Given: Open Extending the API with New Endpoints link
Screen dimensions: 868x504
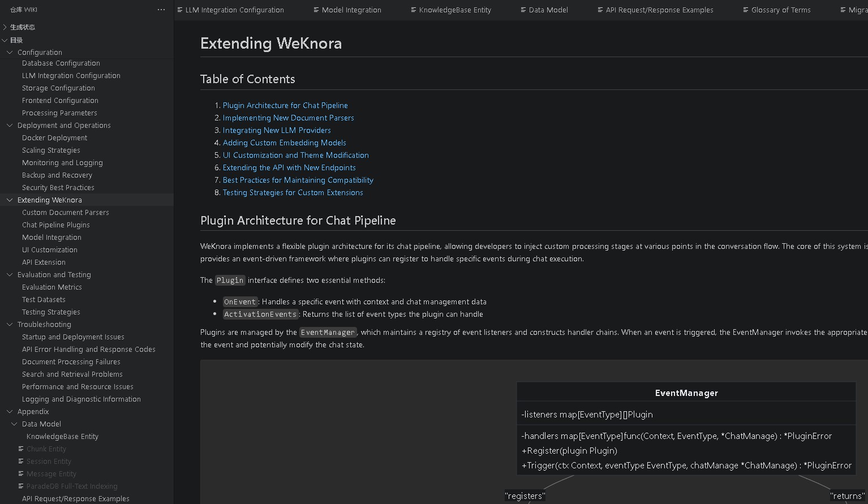Looking at the screenshot, I should coord(289,167).
